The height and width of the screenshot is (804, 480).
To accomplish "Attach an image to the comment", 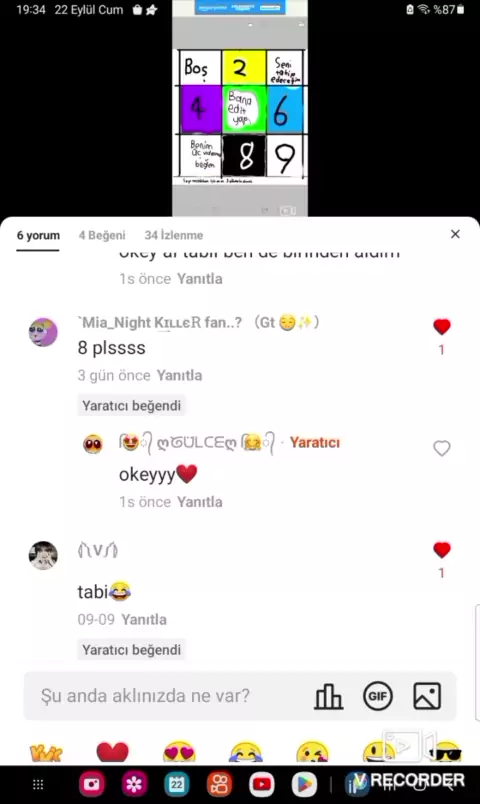I will tap(427, 696).
